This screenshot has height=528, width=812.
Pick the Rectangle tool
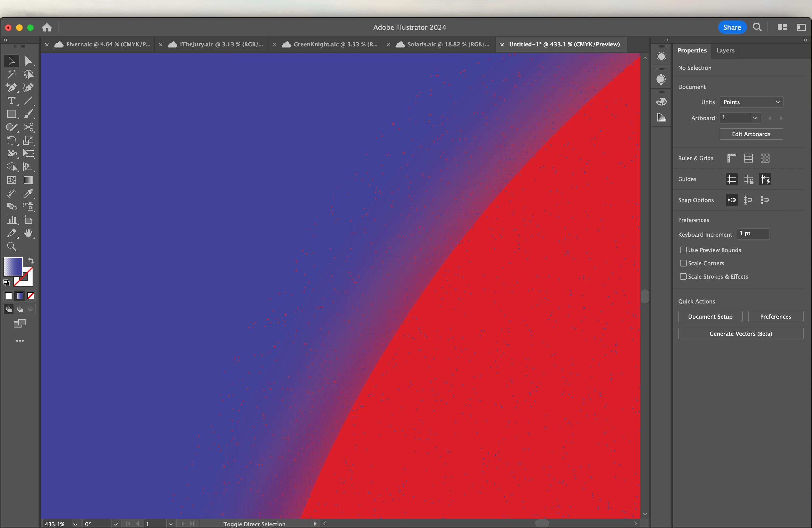pyautogui.click(x=11, y=114)
